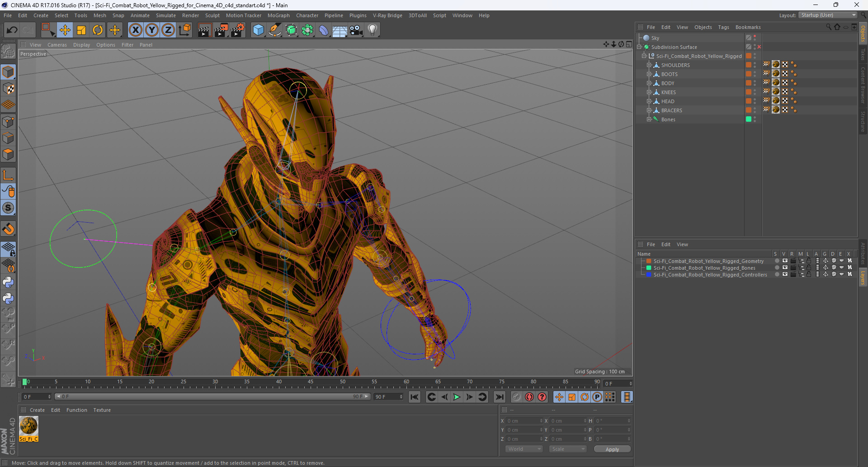Screen dimensions: 868x467
Task: Switch to Texture mode in left palette
Action: click(x=8, y=89)
